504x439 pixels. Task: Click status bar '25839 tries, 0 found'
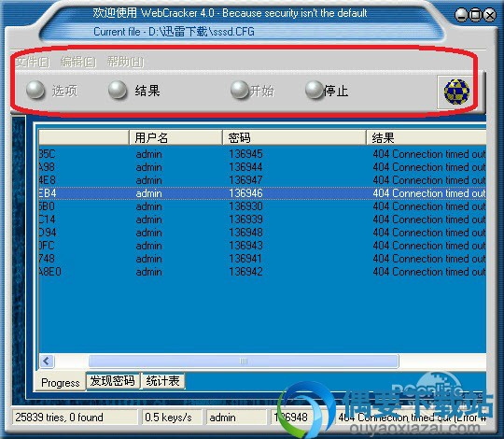point(75,418)
